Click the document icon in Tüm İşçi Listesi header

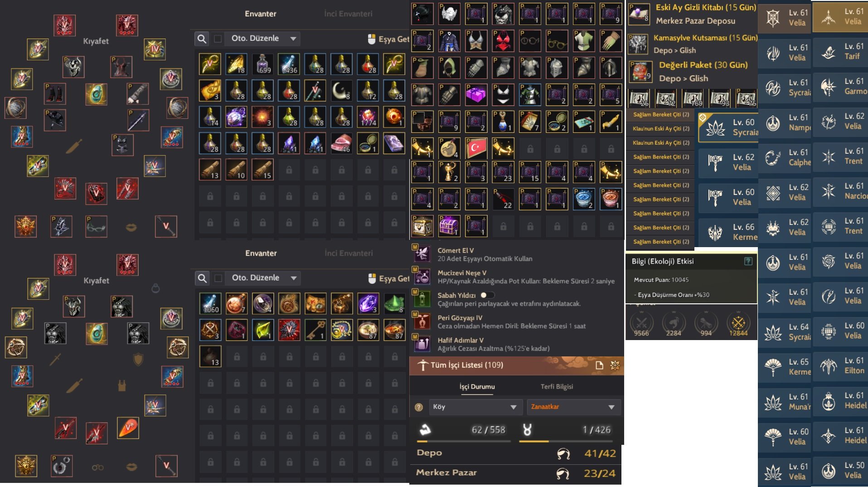(x=599, y=365)
